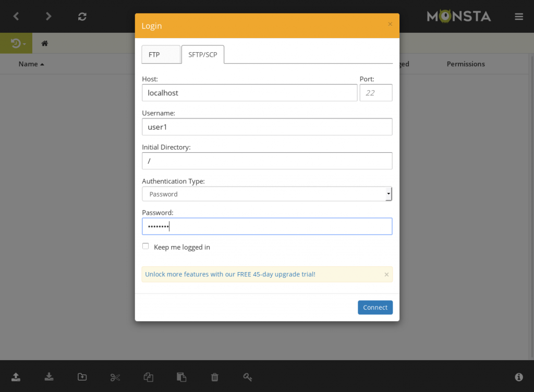Click the info icon at bottom right

(x=518, y=377)
